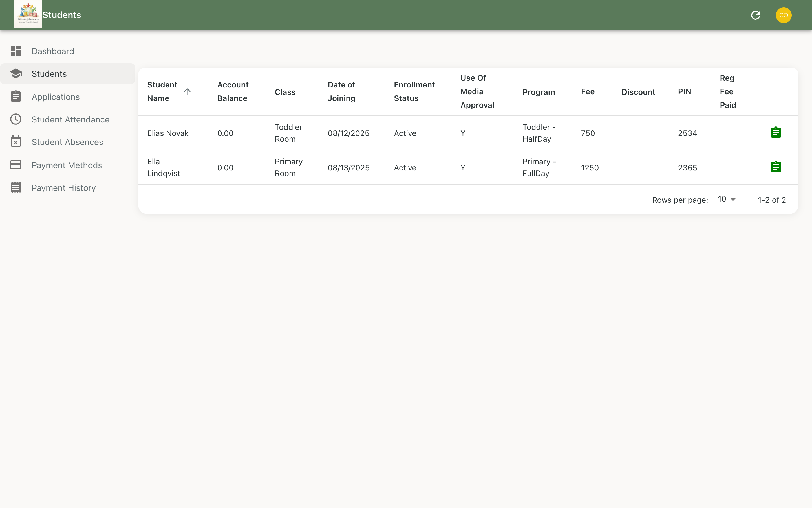This screenshot has width=812, height=508.
Task: Open Student Absences page
Action: [x=68, y=142]
